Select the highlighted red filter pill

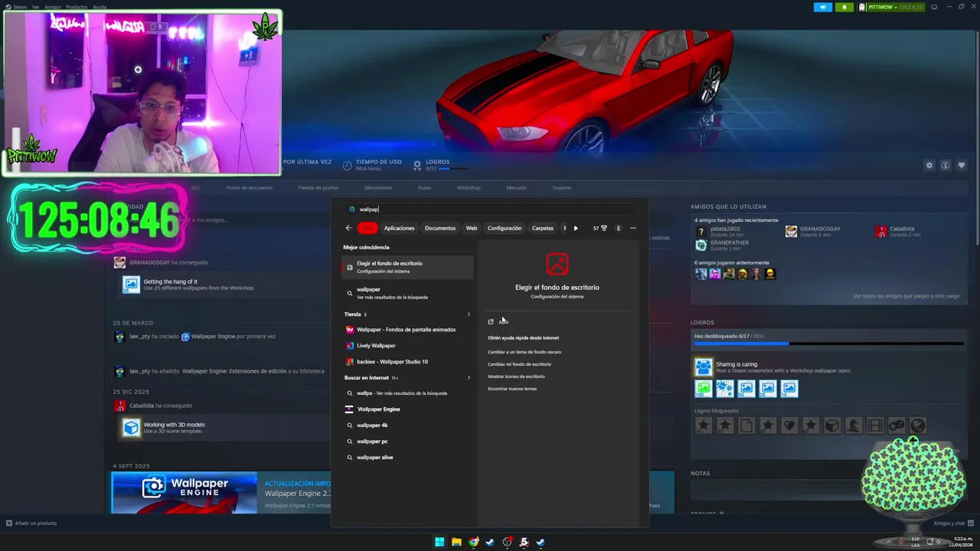[x=367, y=228]
